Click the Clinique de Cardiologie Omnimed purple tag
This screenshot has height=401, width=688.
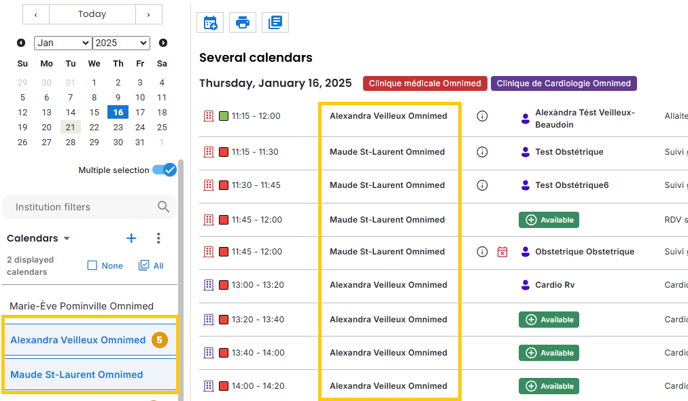click(563, 83)
